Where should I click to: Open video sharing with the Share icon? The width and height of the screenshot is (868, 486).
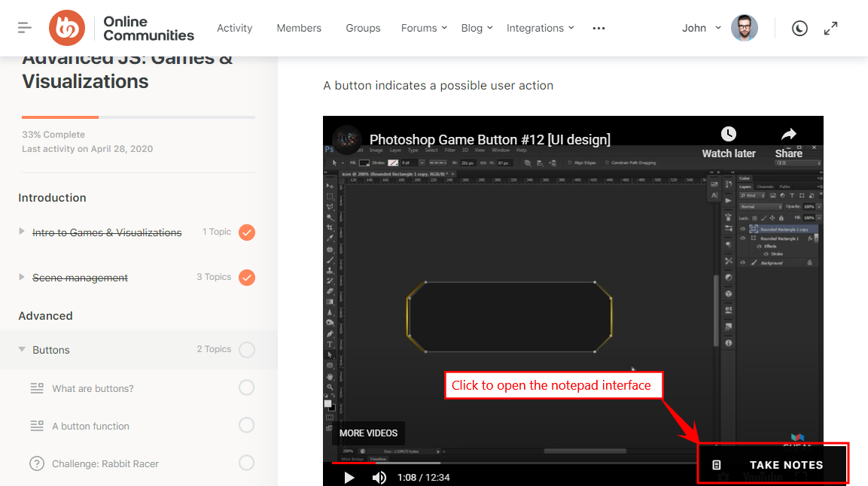click(788, 133)
